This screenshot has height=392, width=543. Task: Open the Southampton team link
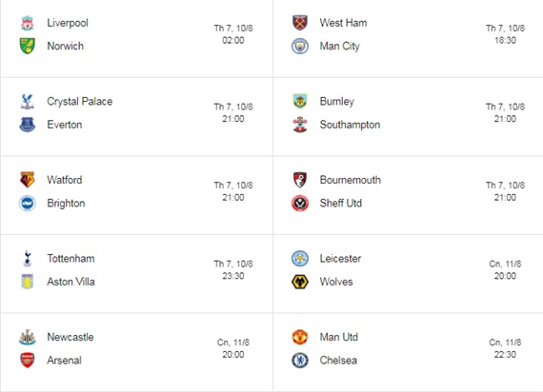350,125
